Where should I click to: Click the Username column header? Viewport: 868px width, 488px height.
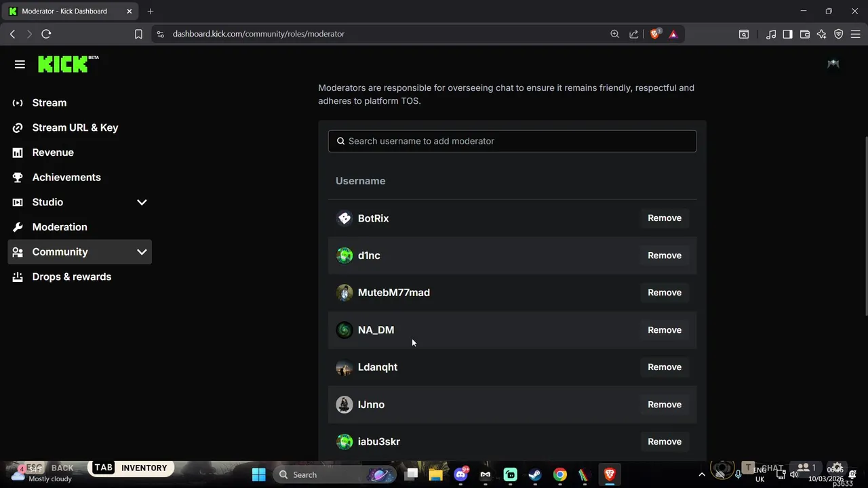(x=360, y=181)
